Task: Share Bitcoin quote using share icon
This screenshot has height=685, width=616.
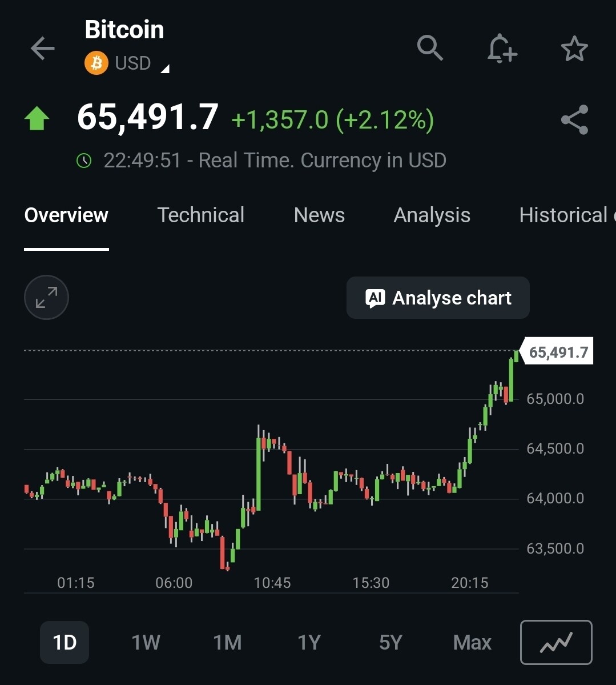Action: coord(574,120)
